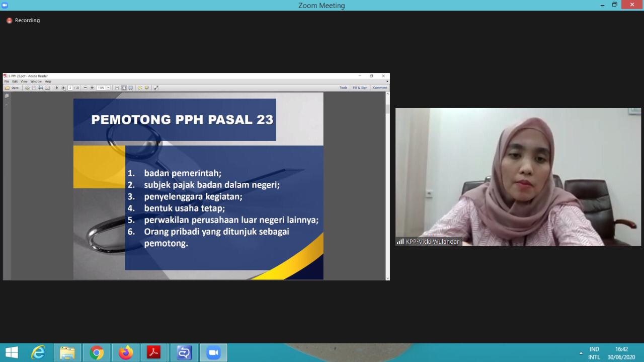The height and width of the screenshot is (362, 644).
Task: Add a sticky note comment icon
Action: [140, 88]
